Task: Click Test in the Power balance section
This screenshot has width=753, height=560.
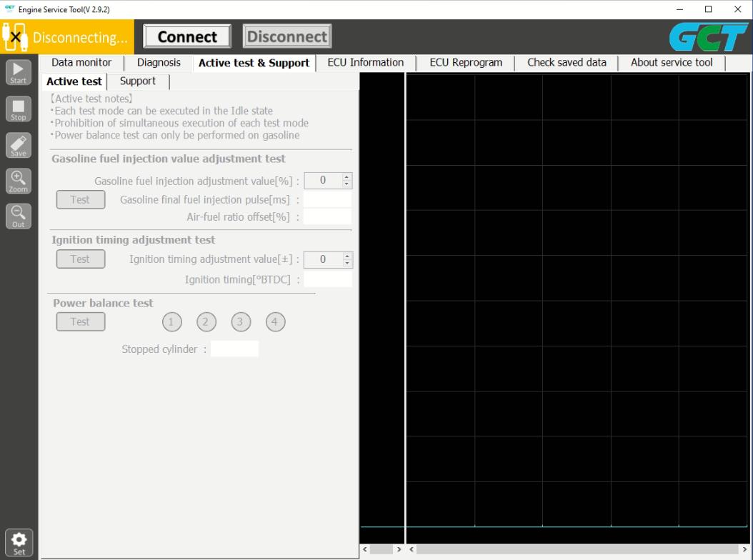Action: coord(80,321)
